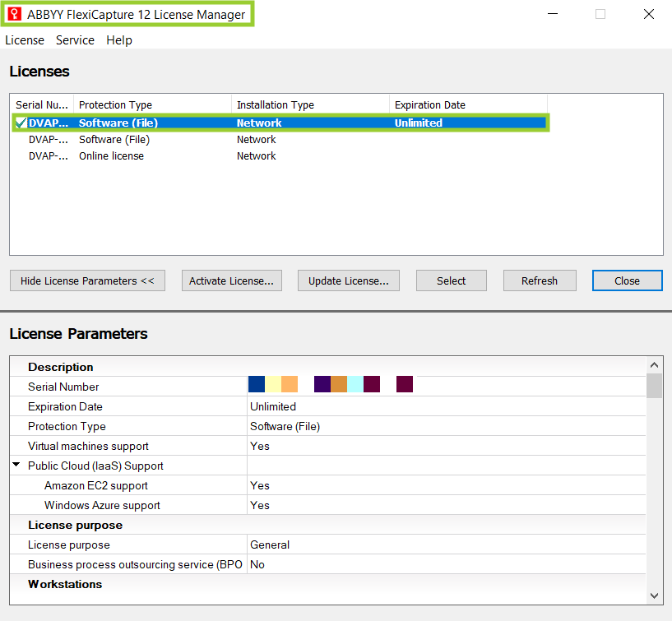Image resolution: width=672 pixels, height=621 pixels.
Task: Click Hide License Parameters button
Action: point(87,280)
